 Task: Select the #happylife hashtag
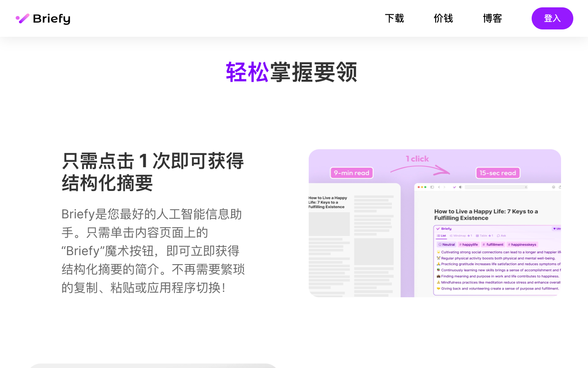tap(468, 245)
